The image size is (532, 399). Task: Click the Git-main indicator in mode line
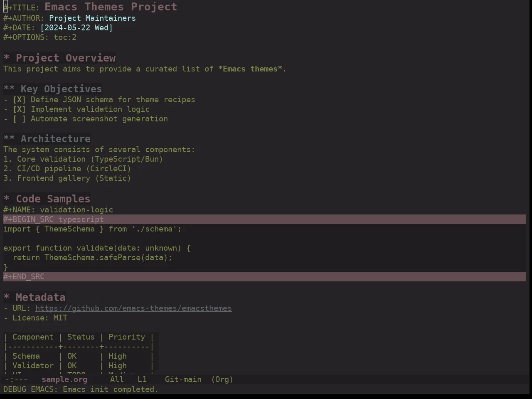183,379
